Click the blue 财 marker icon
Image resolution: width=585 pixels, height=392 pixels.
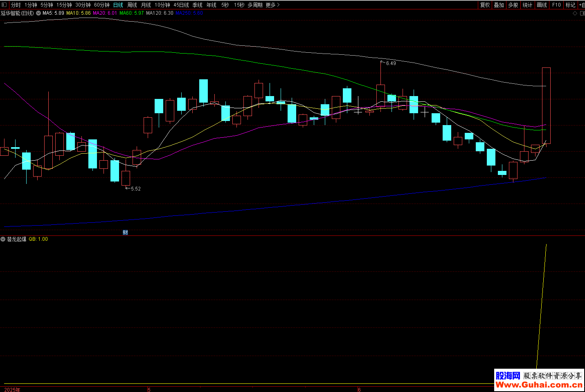click(x=126, y=232)
